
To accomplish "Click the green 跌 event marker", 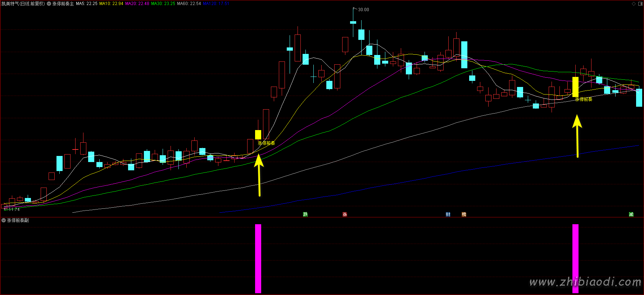I will [x=305, y=215].
